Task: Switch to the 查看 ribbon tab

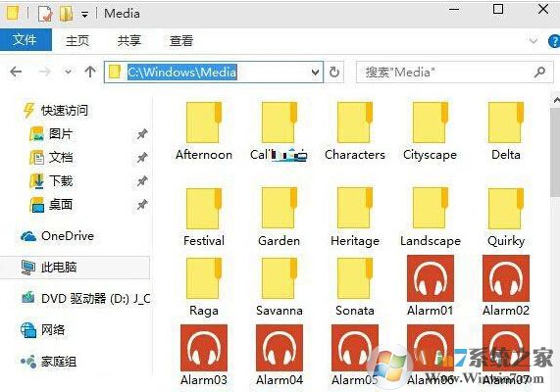Action: coord(181,41)
